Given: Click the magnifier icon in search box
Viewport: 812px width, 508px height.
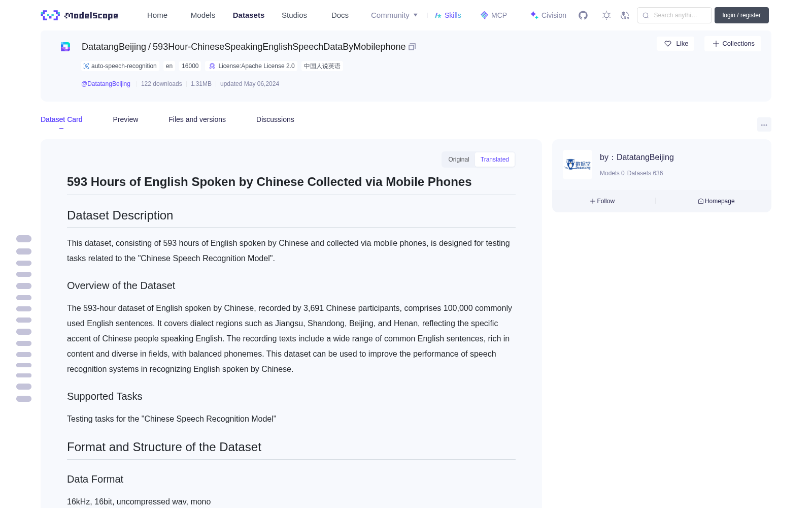Looking at the screenshot, I should coord(646,15).
